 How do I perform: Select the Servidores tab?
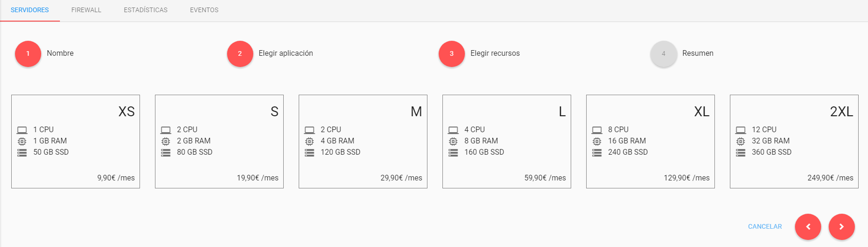point(30,10)
